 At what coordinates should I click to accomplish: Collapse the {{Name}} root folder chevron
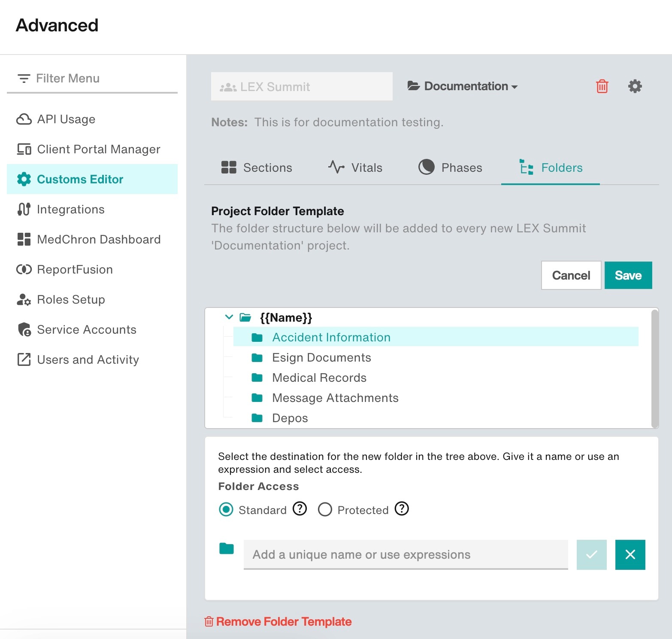click(x=229, y=317)
